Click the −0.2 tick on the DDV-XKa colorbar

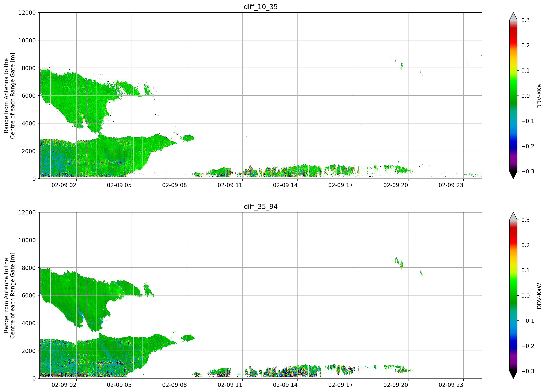click(x=528, y=146)
